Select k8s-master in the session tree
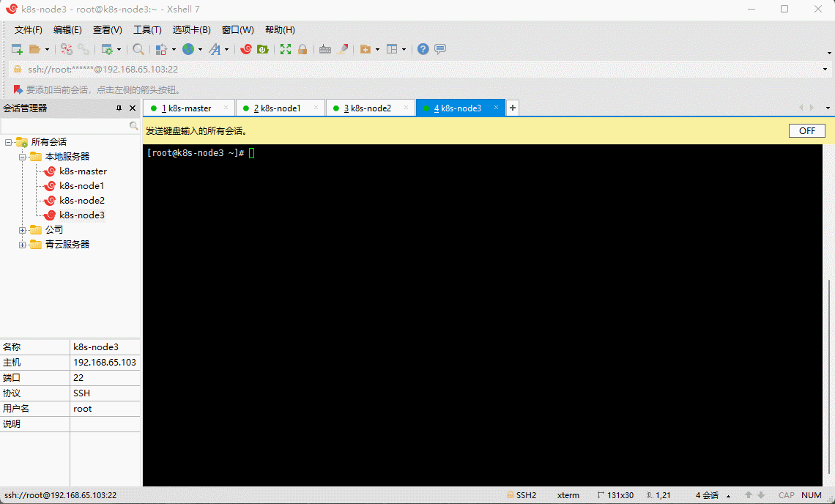835x504 pixels. pos(83,171)
